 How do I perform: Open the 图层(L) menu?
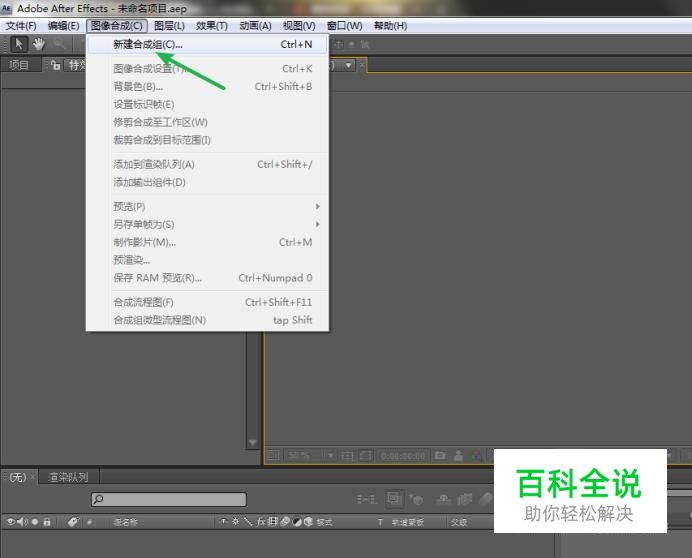pyautogui.click(x=169, y=26)
